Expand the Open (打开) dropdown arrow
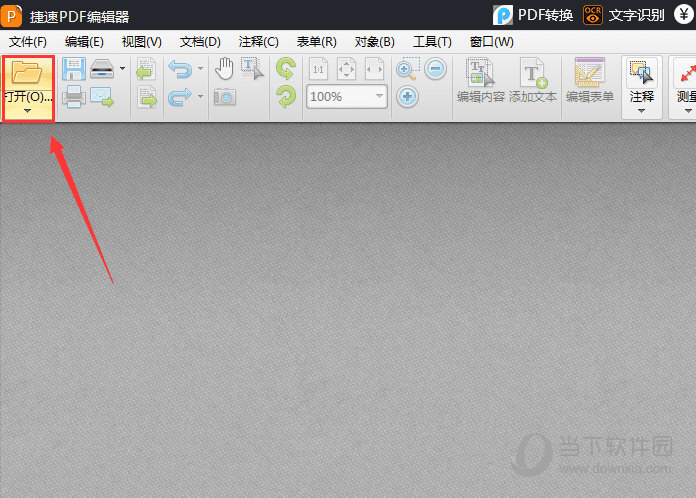The width and height of the screenshot is (696, 498). pos(28,111)
